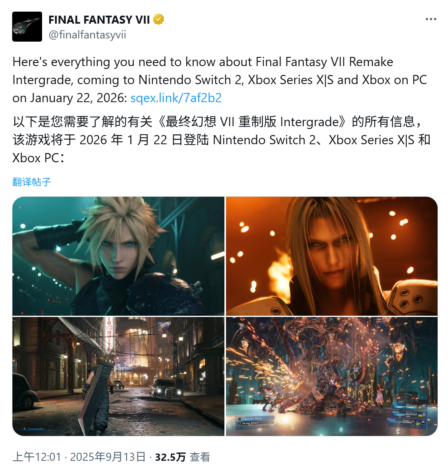Click the vintage car with headlights in street image
Image resolution: width=448 pixels, height=476 pixels.
165,390
